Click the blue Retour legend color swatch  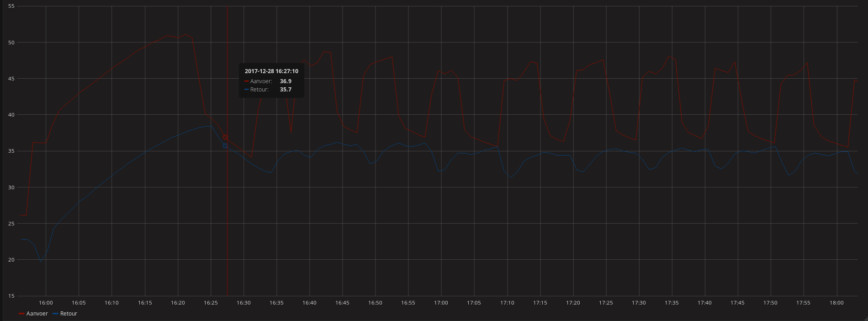56,314
